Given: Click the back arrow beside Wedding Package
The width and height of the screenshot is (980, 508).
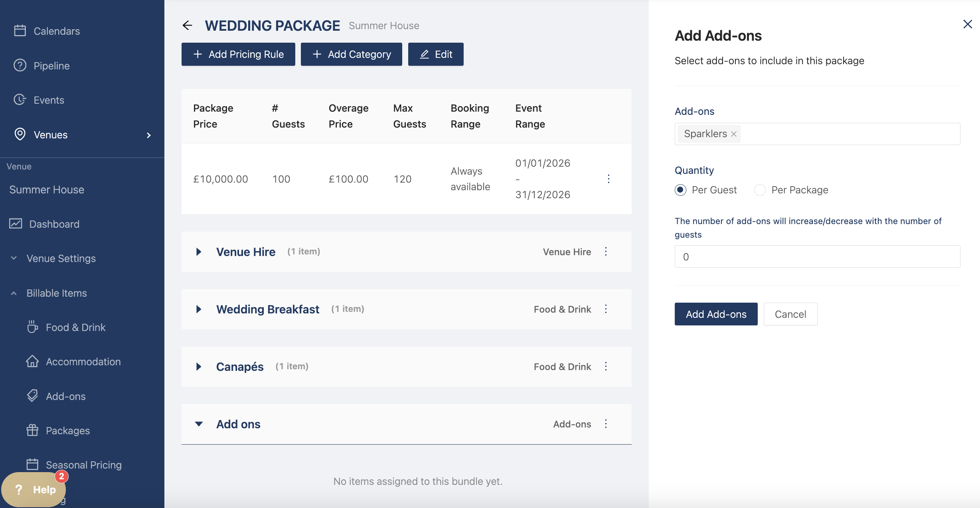Looking at the screenshot, I should (187, 26).
